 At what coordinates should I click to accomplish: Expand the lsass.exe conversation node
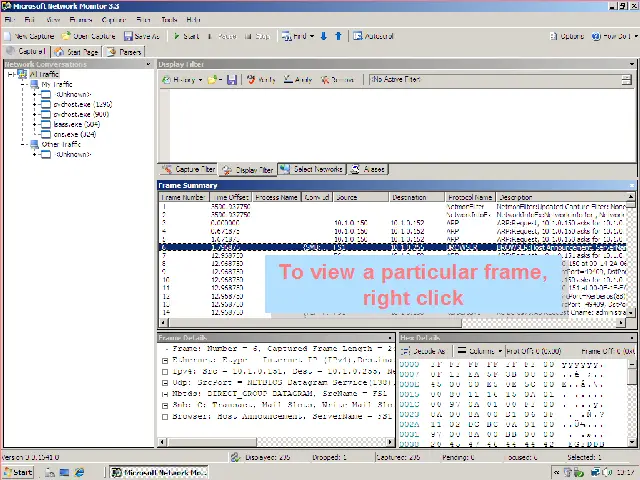35,124
